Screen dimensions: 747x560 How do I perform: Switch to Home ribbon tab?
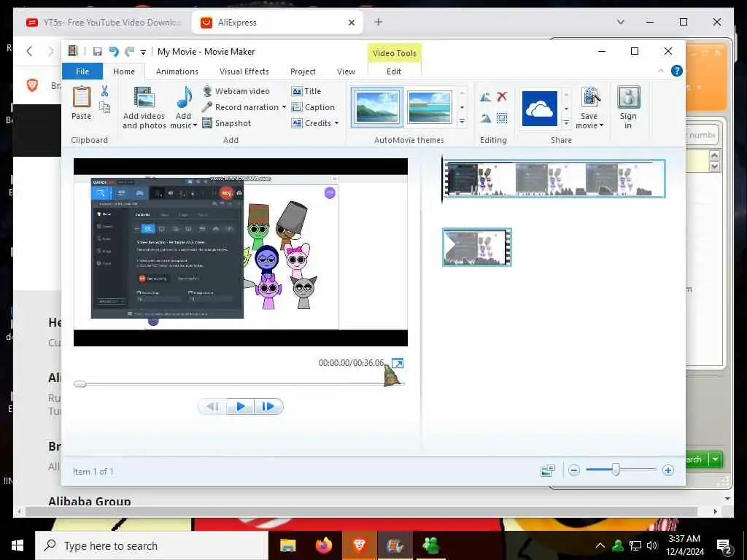pyautogui.click(x=124, y=71)
